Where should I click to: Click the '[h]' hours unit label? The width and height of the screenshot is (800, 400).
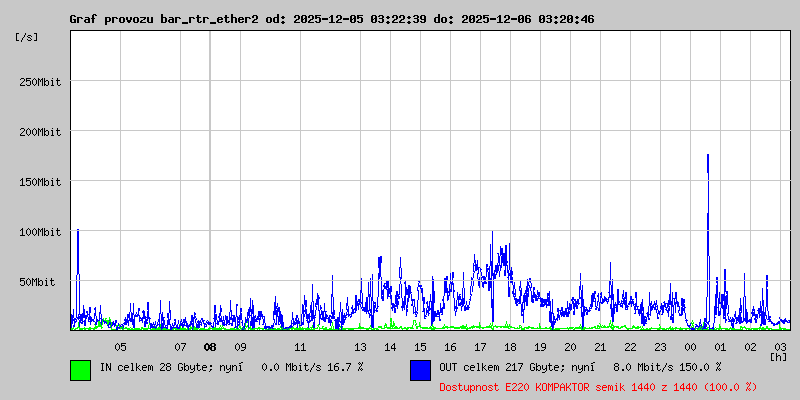(778, 356)
